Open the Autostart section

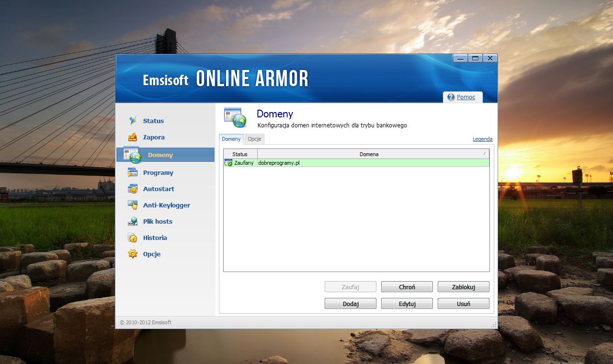(x=159, y=189)
